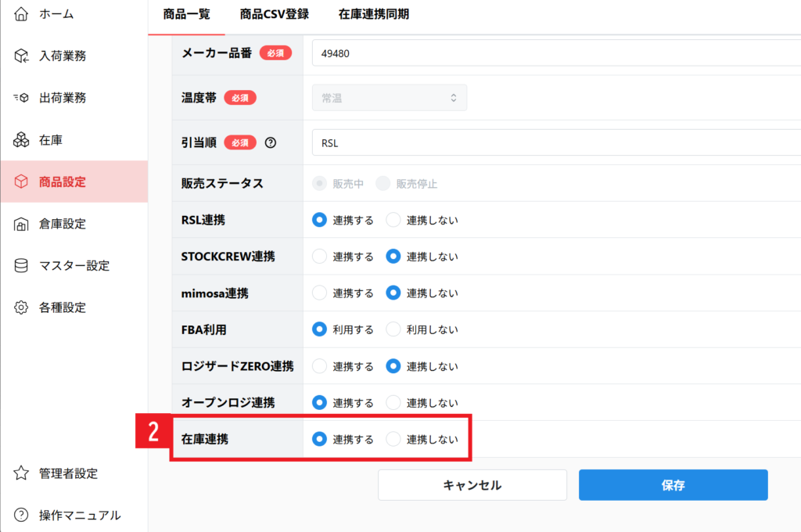Open マスター設定 database icon
This screenshot has width=801, height=532.
click(21, 265)
